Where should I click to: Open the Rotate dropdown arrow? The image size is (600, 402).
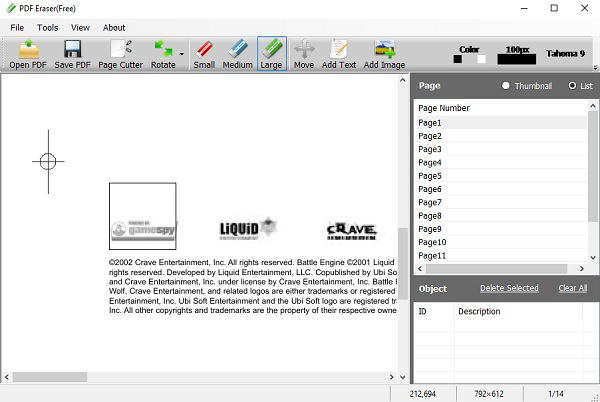point(182,54)
